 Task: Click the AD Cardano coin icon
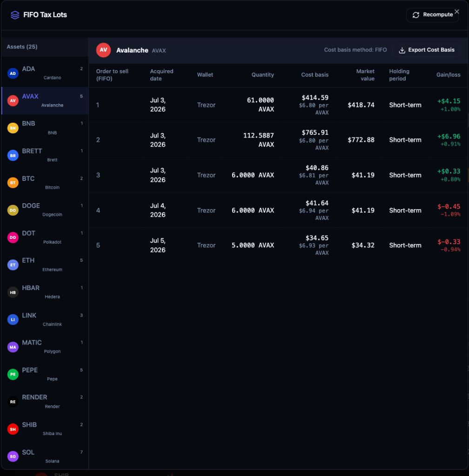coord(13,73)
